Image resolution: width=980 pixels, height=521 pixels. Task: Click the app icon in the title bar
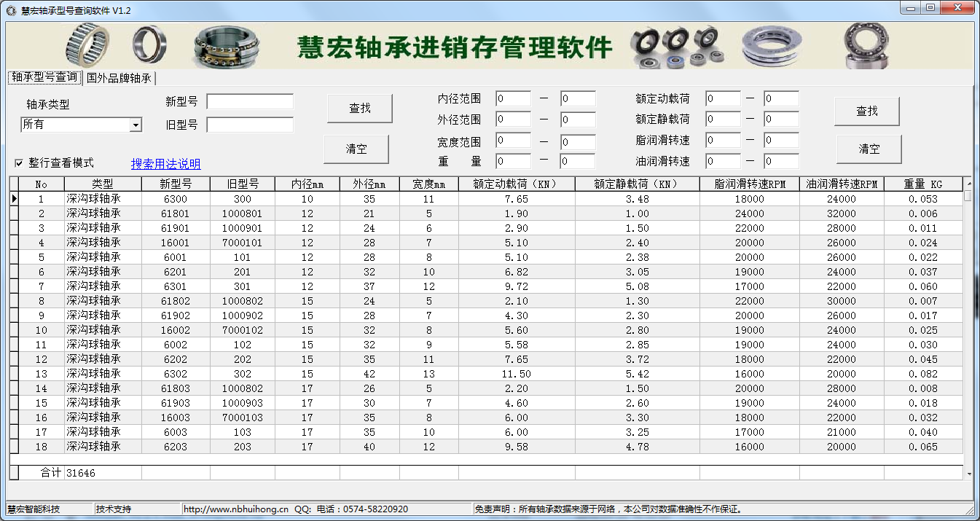[x=11, y=10]
